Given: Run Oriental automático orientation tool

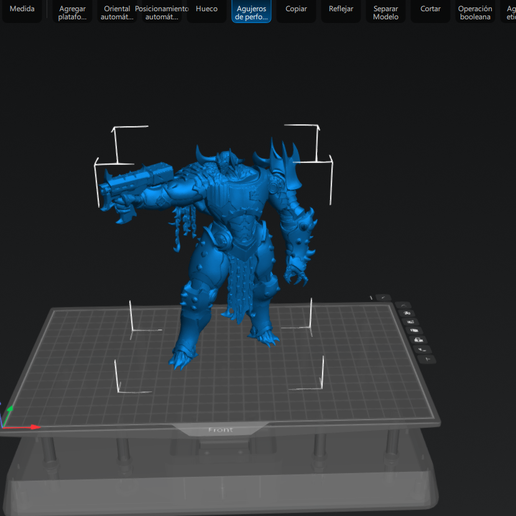Looking at the screenshot, I should point(117,11).
